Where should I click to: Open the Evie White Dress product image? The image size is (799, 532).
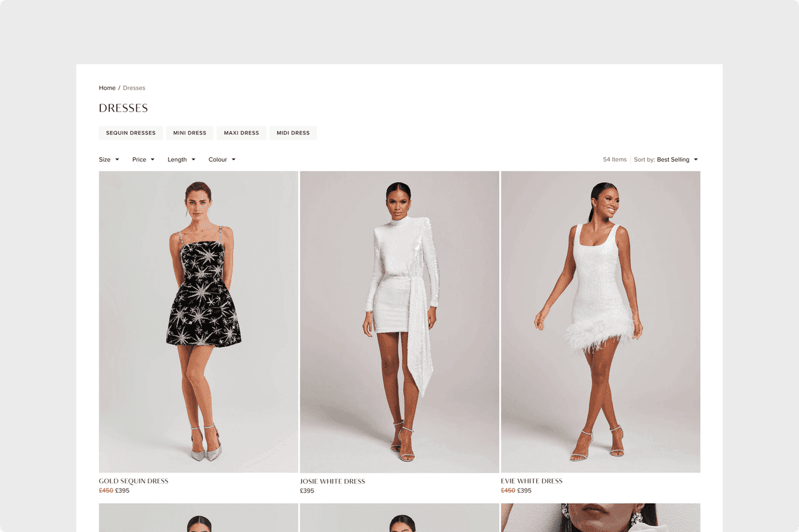600,322
